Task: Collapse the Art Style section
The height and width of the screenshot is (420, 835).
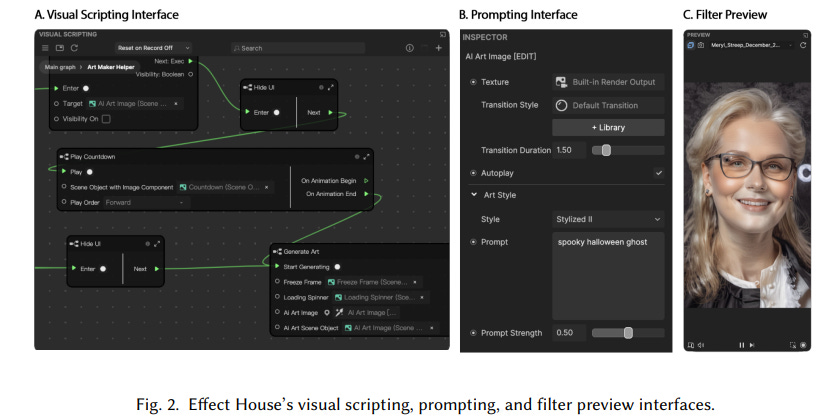Action: [474, 195]
